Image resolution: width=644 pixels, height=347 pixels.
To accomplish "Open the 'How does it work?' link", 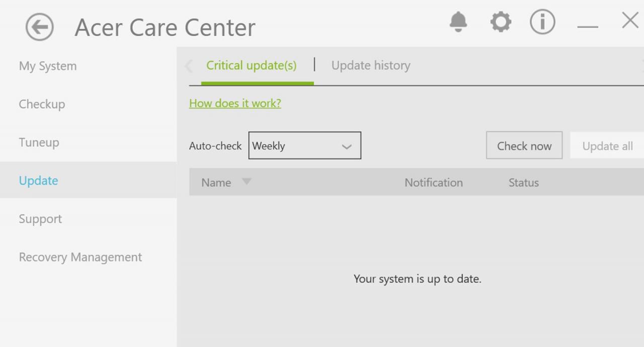I will pyautogui.click(x=235, y=103).
